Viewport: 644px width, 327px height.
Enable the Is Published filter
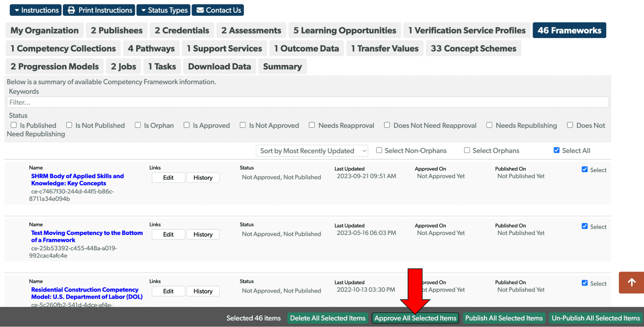tap(14, 125)
